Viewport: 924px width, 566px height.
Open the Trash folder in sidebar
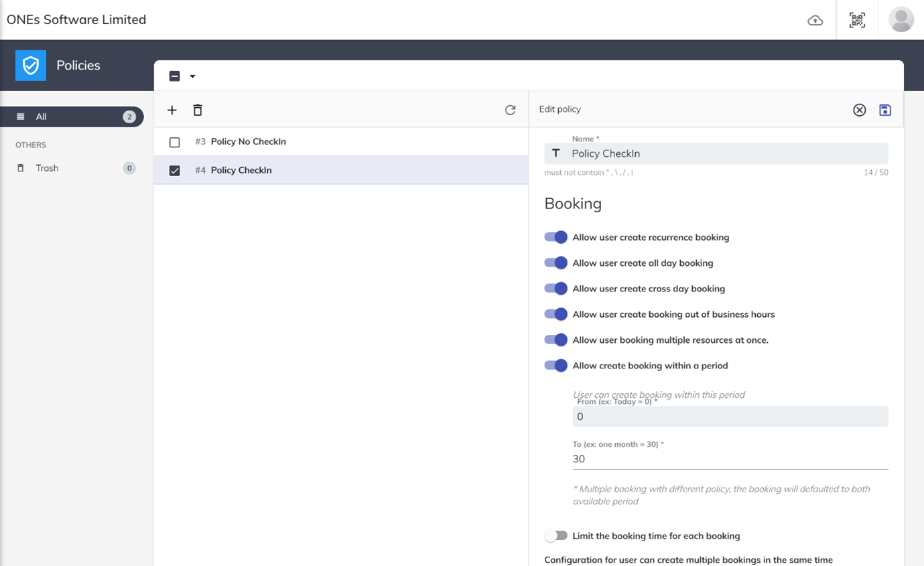point(47,168)
